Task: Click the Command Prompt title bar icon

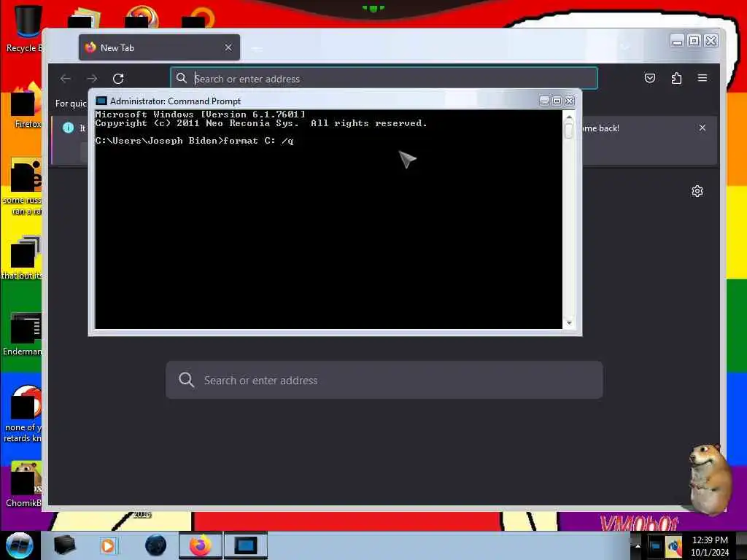Action: click(101, 101)
